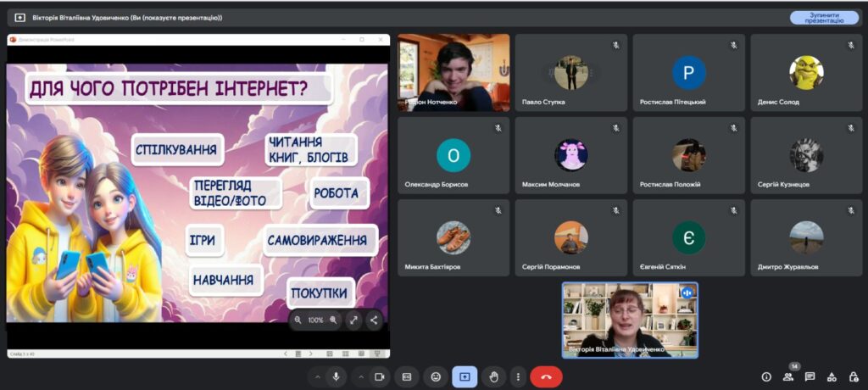This screenshot has width=868, height=390.
Task: Click the 'Зупинити презентацію' button
Action: pos(824,17)
